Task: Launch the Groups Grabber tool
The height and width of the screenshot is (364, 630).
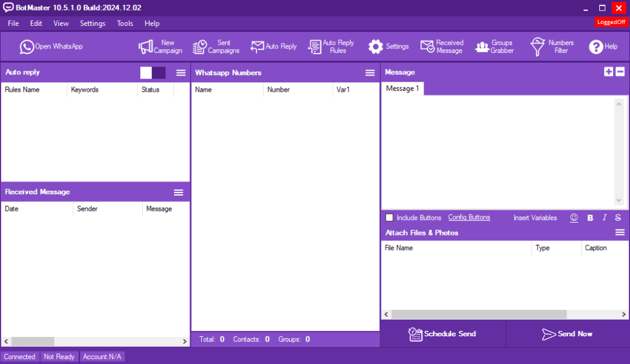Action: coord(495,47)
